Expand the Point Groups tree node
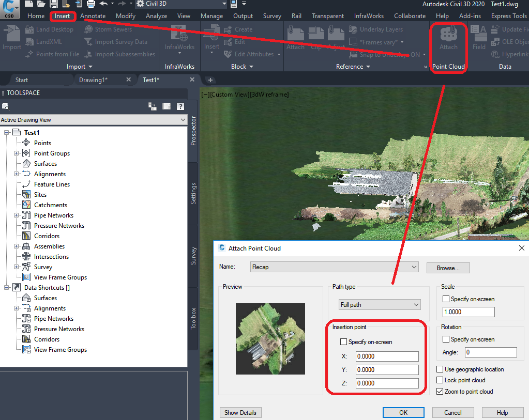 [16, 153]
